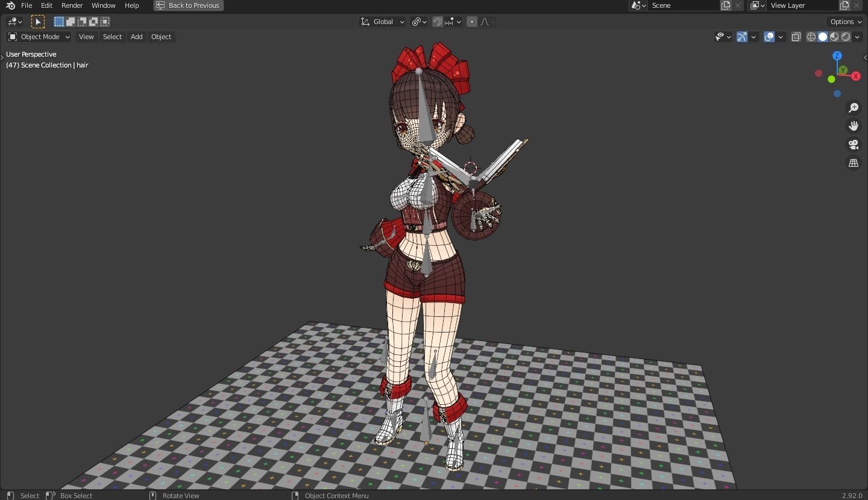Open Global transform orientation dropdown

pyautogui.click(x=383, y=22)
